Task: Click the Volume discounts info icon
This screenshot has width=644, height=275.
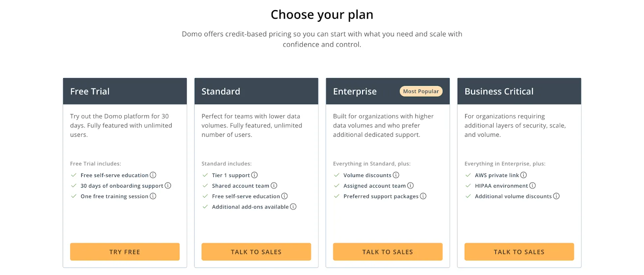Action: pos(396,175)
